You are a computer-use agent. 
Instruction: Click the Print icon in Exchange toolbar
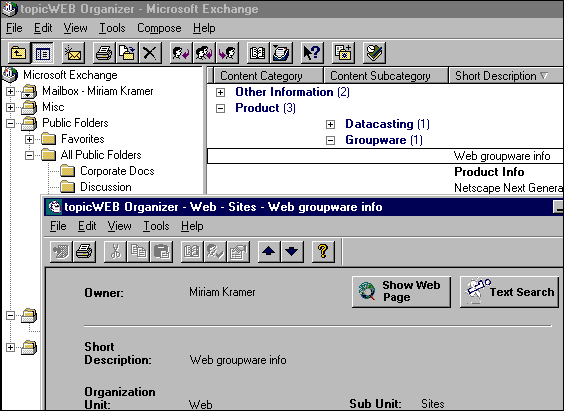coord(104,53)
